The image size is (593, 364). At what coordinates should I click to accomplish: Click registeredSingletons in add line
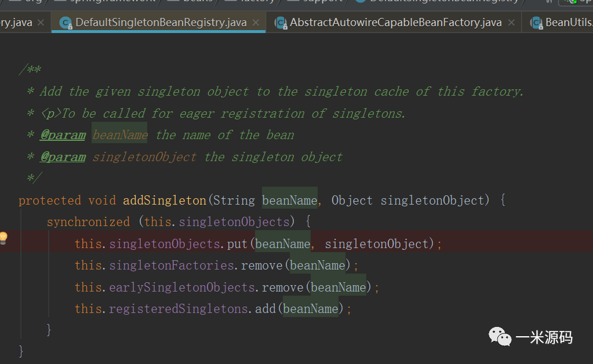pos(179,309)
